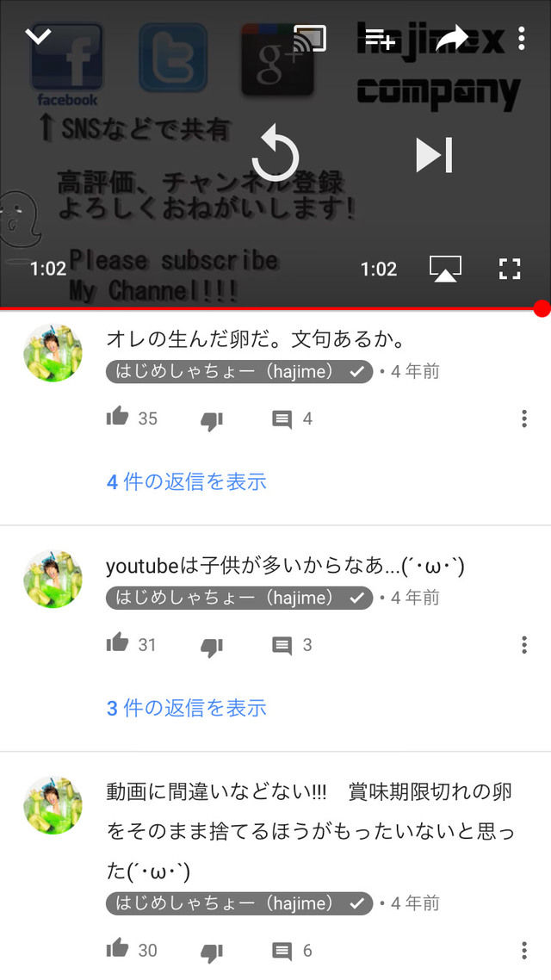
Task: Dislike the comment about youtubeは子供が多い
Action: (x=212, y=647)
